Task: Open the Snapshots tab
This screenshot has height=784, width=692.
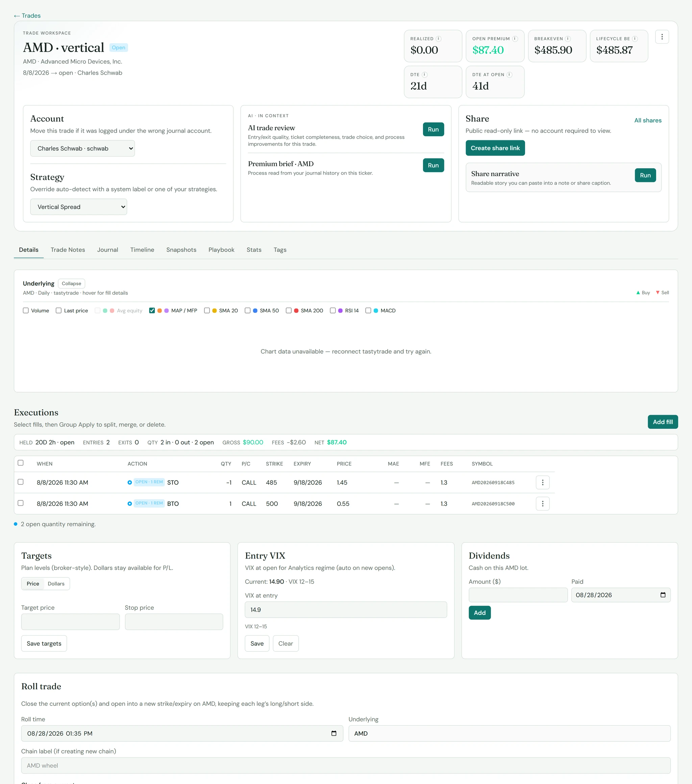Action: pos(181,250)
